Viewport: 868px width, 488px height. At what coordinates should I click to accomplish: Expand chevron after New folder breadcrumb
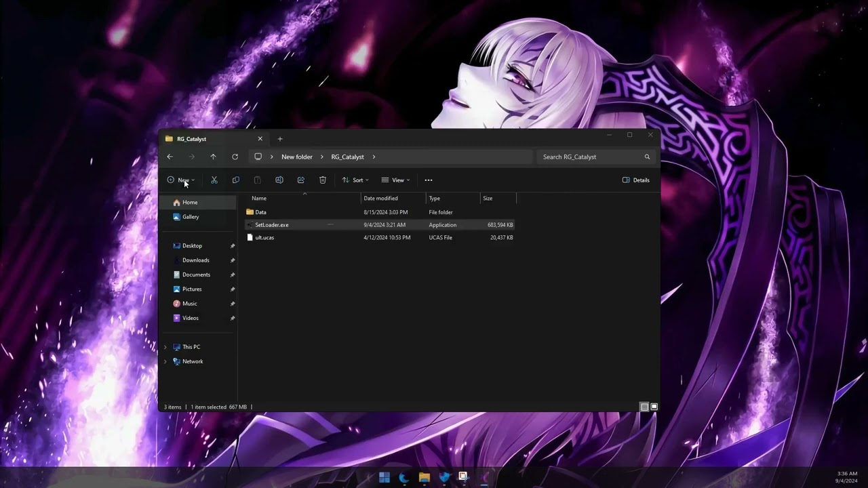point(322,157)
